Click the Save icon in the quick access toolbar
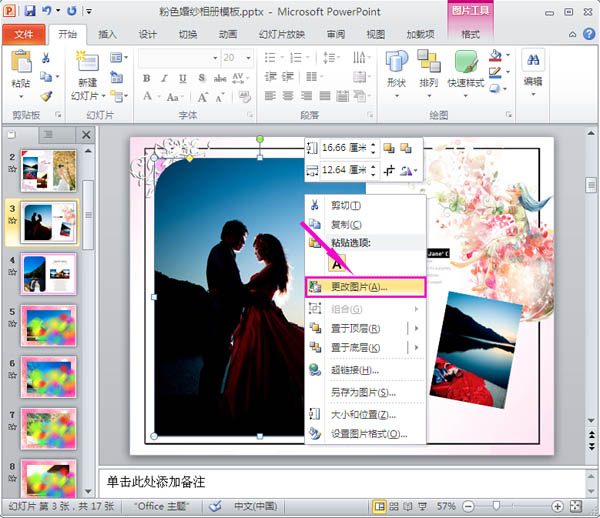600x518 pixels. click(30, 11)
